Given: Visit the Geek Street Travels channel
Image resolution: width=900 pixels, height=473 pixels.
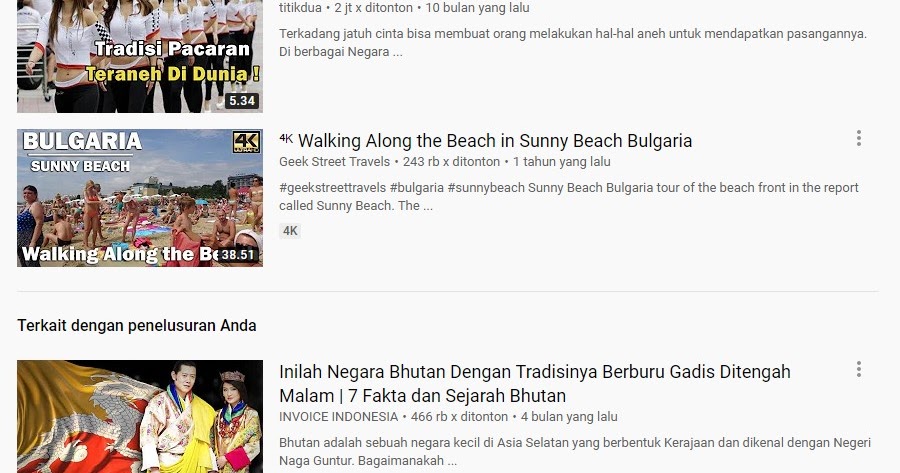Looking at the screenshot, I should pos(335,162).
